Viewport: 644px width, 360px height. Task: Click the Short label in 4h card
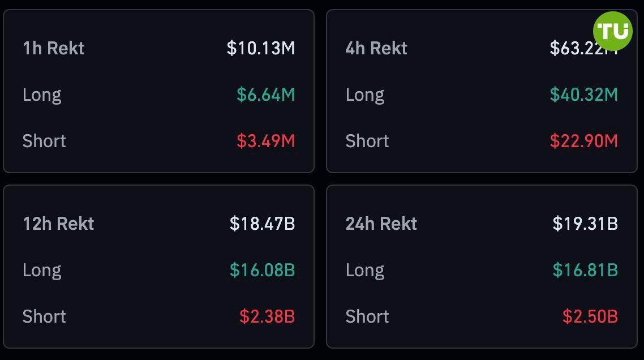point(367,141)
